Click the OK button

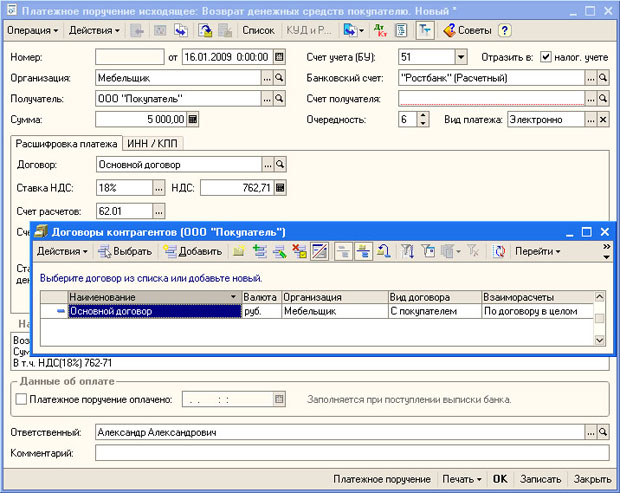(x=500, y=479)
